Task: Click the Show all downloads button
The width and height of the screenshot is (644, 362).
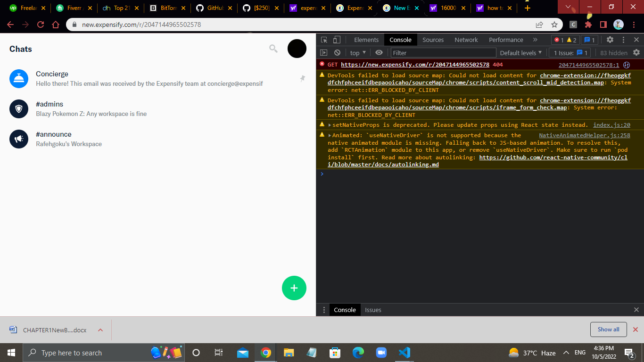Action: 608,329
